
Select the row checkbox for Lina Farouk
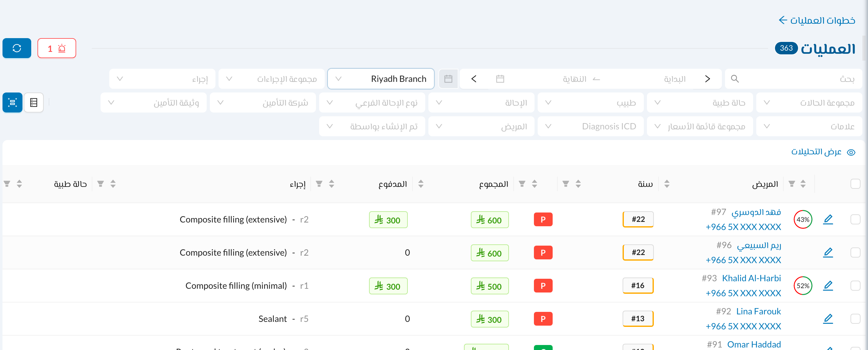click(x=856, y=319)
